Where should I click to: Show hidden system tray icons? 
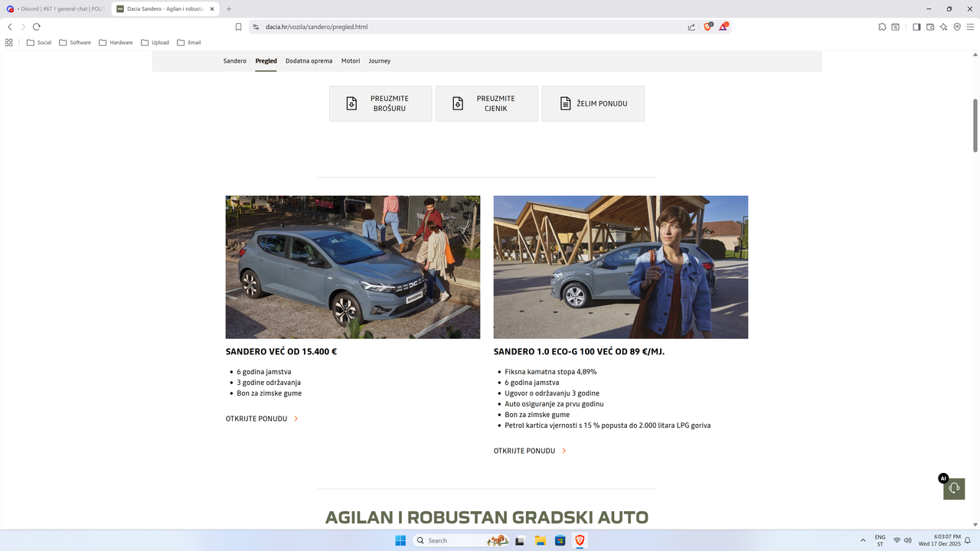pos(864,540)
